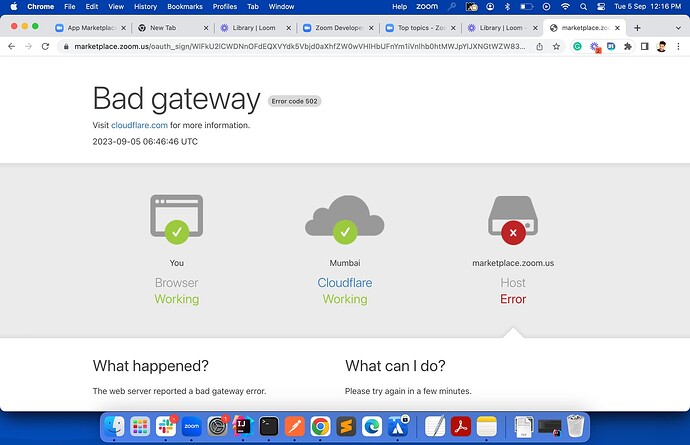Open Finder in the Dock

(x=114, y=426)
